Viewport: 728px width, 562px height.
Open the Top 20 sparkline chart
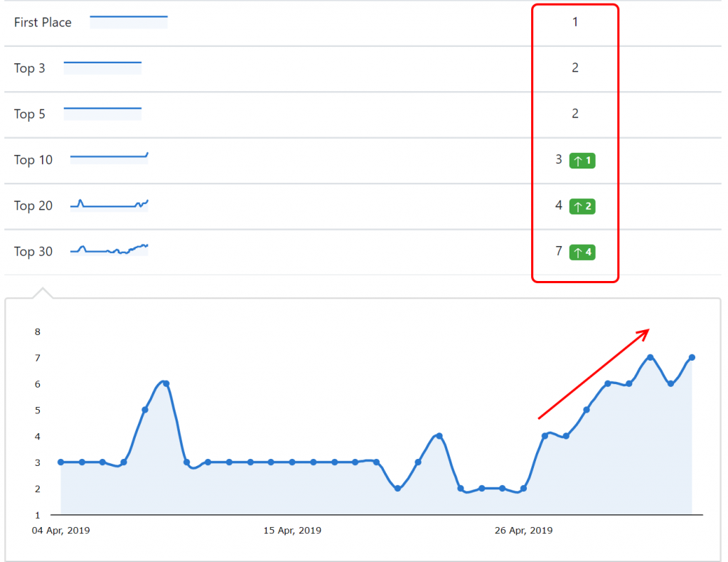[x=109, y=206]
